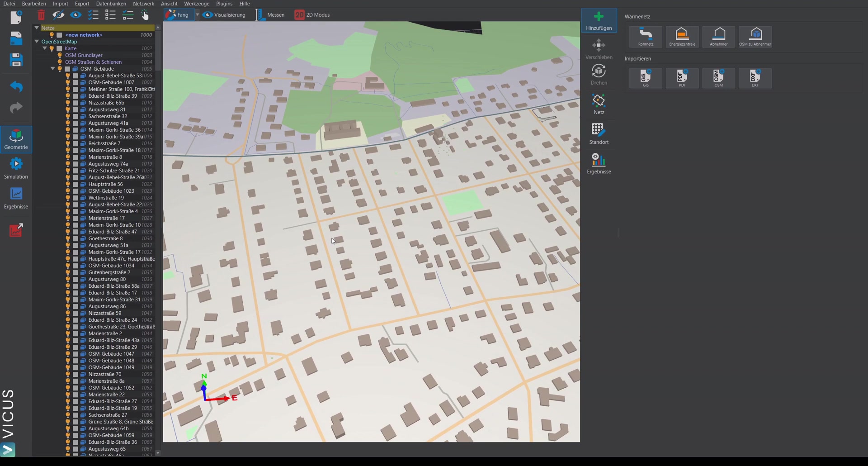Collapse the Netze tree section
This screenshot has width=868, height=466.
click(37, 28)
